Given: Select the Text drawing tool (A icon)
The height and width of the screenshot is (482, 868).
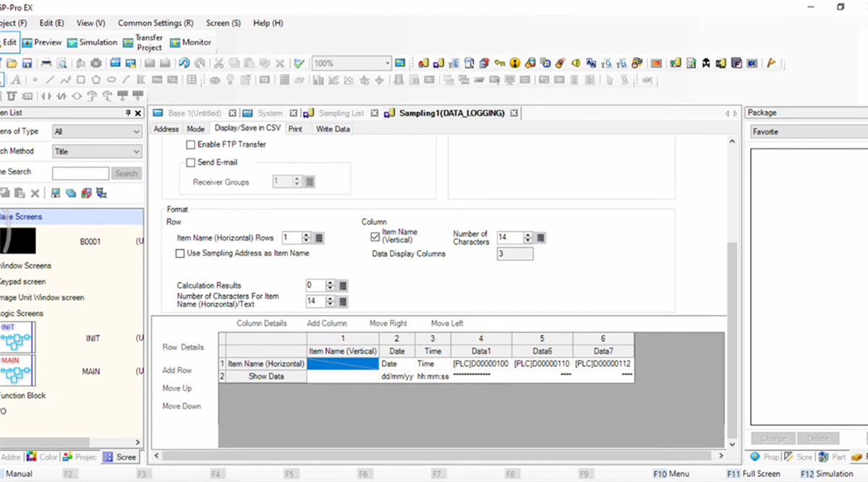Looking at the screenshot, I should pyautogui.click(x=16, y=79).
